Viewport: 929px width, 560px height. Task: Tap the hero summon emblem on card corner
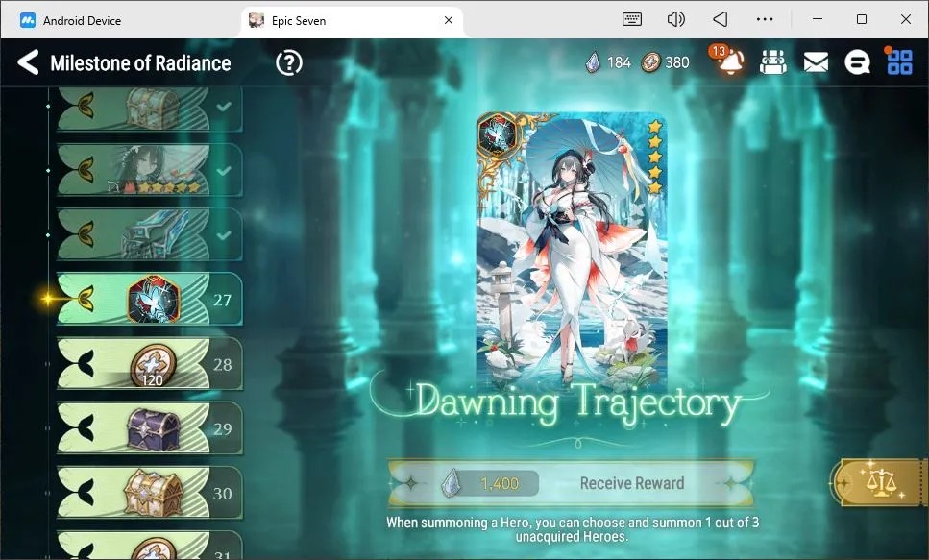(498, 134)
